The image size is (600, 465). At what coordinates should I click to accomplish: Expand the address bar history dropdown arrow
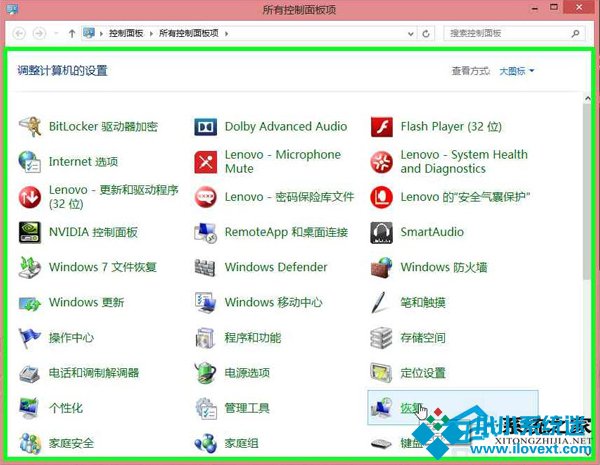coord(411,34)
